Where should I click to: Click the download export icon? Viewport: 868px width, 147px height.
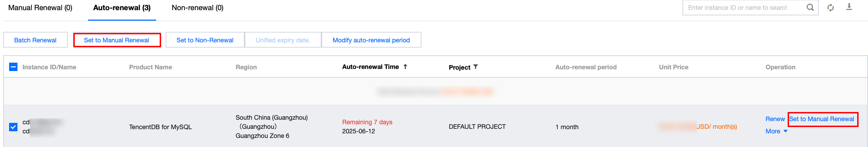click(x=849, y=7)
